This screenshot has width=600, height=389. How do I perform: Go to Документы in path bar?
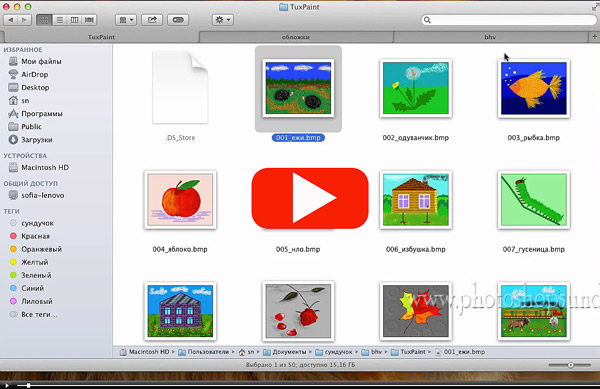[x=285, y=352]
